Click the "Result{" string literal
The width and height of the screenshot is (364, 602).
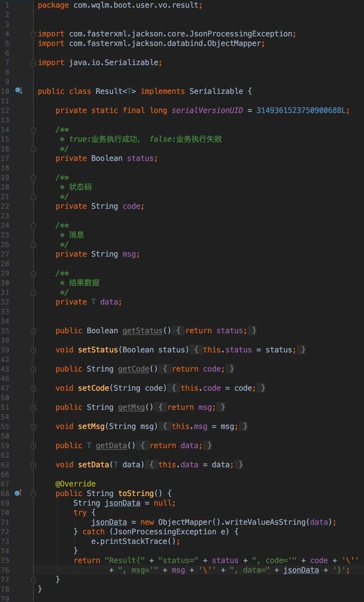click(x=125, y=560)
